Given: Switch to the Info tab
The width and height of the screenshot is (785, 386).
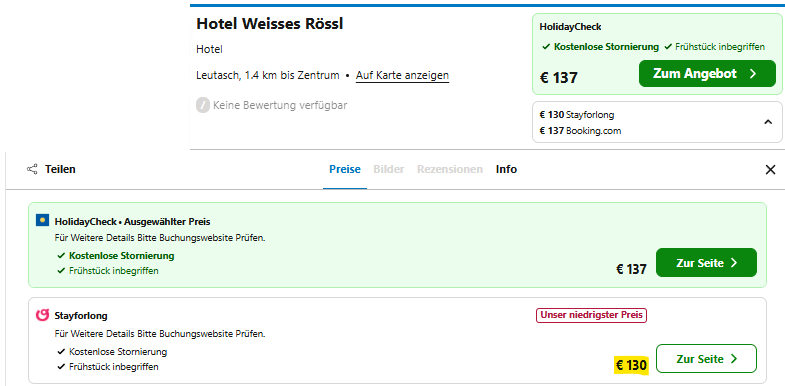Looking at the screenshot, I should (506, 169).
